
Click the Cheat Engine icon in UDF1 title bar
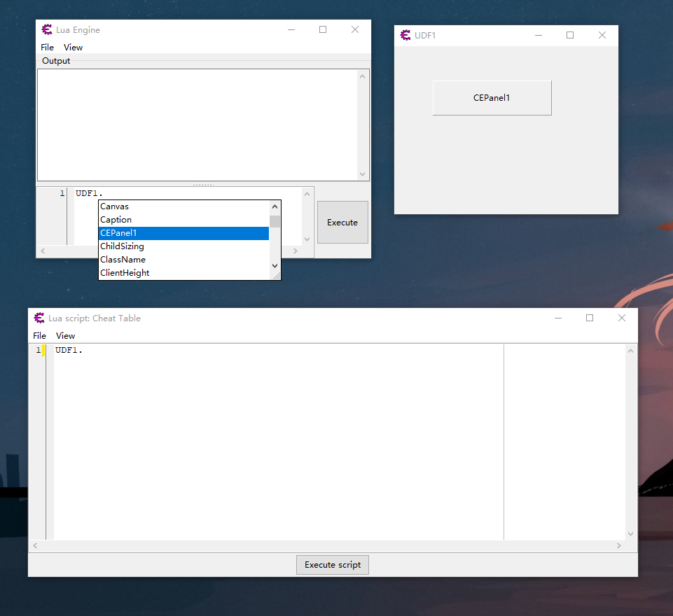point(405,35)
